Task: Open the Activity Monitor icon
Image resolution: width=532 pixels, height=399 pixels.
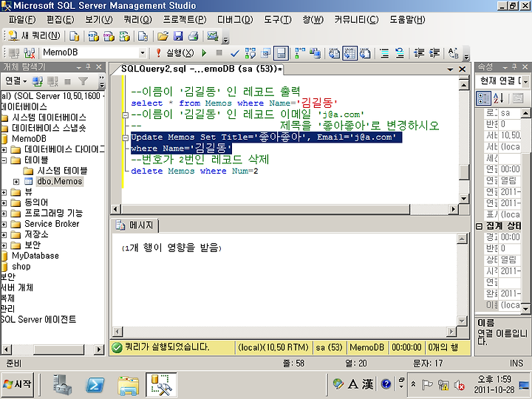Action: (x=213, y=36)
